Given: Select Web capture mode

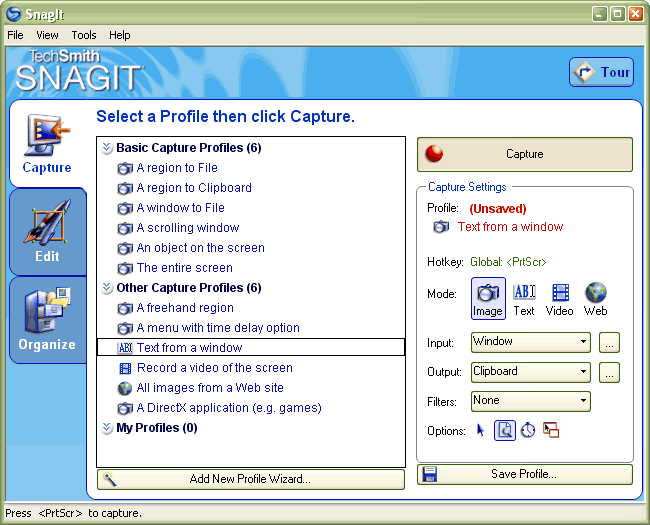Looking at the screenshot, I should tap(596, 300).
